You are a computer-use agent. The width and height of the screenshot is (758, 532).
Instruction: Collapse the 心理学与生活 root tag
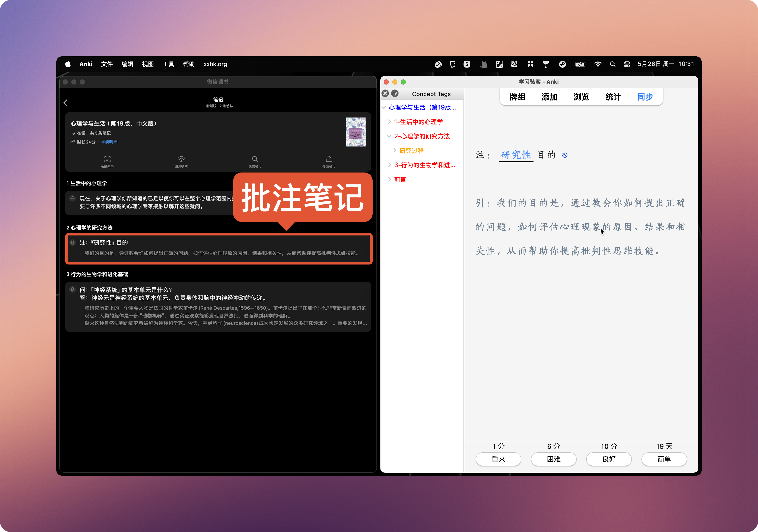pos(384,107)
